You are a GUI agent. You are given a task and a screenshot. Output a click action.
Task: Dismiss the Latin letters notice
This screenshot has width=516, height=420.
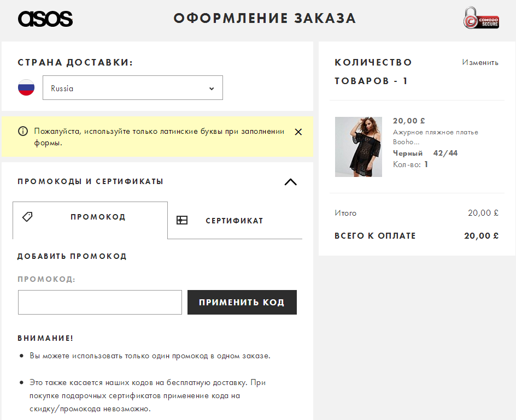(x=298, y=132)
